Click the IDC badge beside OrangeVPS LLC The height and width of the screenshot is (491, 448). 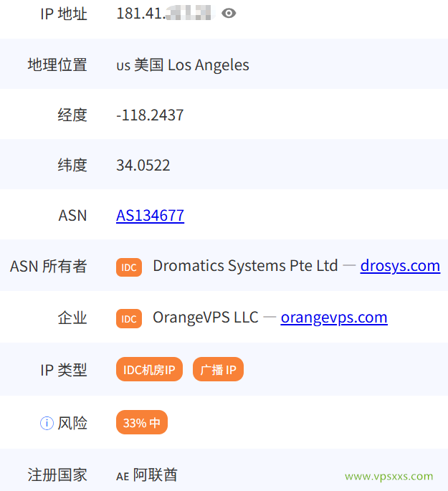tap(129, 319)
